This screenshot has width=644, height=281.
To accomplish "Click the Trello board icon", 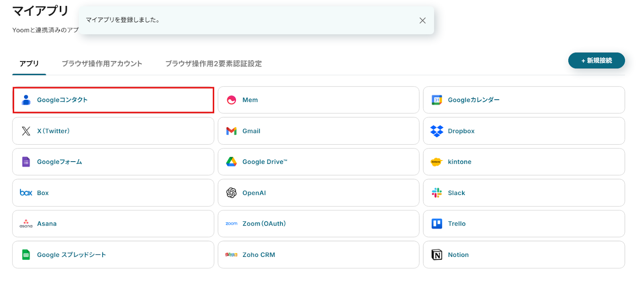I will 437,224.
